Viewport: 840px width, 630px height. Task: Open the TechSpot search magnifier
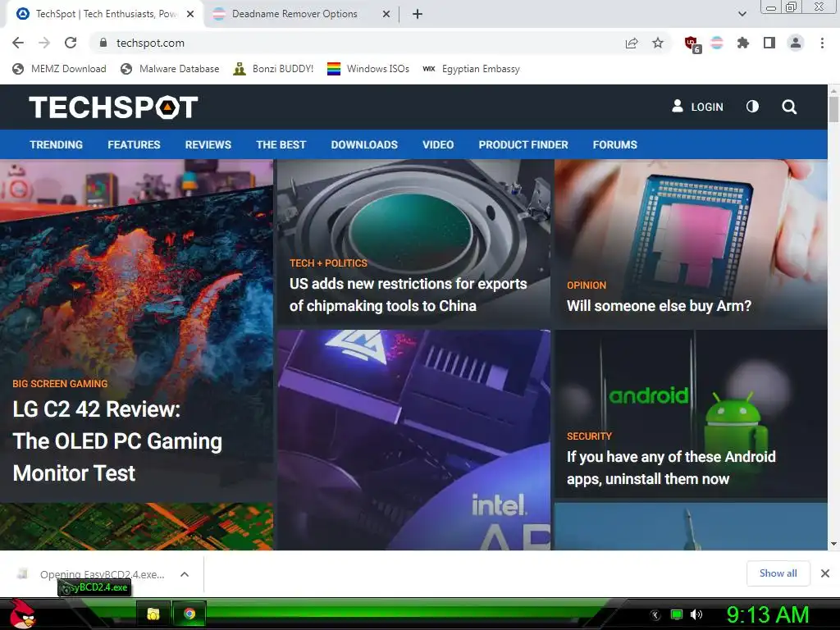[789, 107]
